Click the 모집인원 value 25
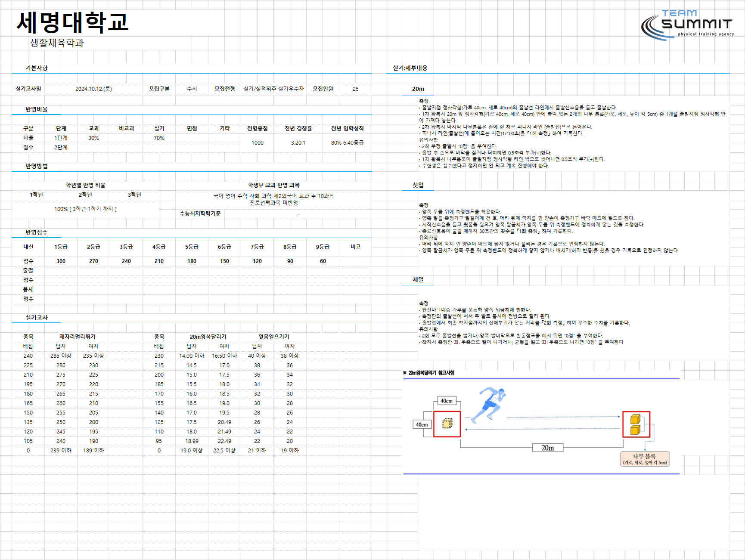This screenshot has width=745, height=560. 355,89
